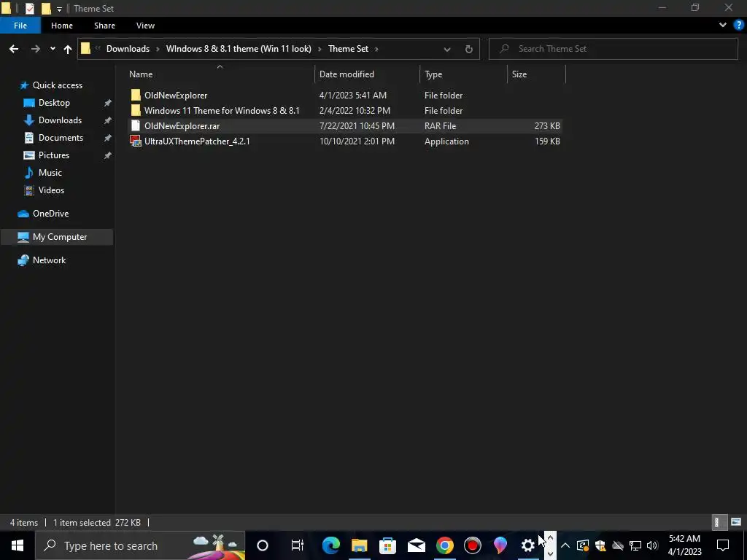This screenshot has height=560, width=747.
Task: Open the address bar history dropdown
Action: (x=447, y=49)
